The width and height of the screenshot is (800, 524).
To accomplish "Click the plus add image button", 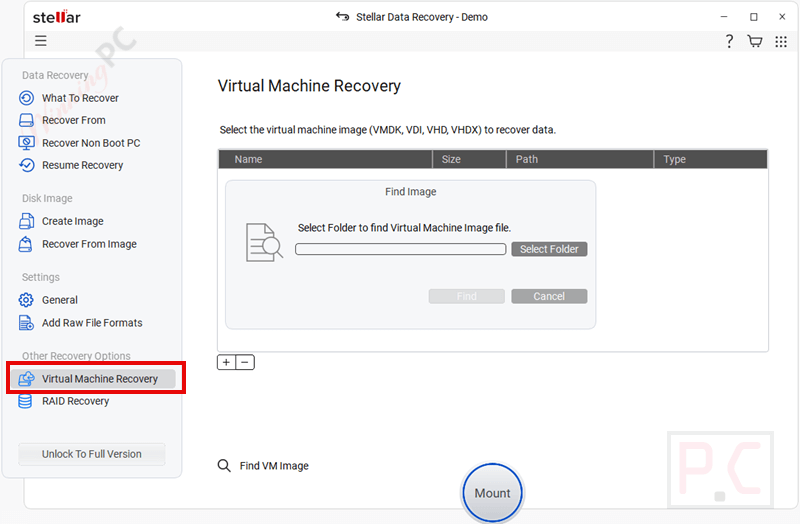I will click(x=227, y=362).
